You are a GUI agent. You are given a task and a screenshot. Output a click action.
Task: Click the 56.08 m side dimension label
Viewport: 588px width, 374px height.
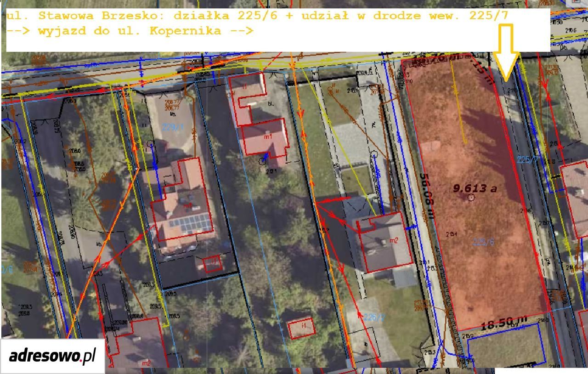click(426, 197)
